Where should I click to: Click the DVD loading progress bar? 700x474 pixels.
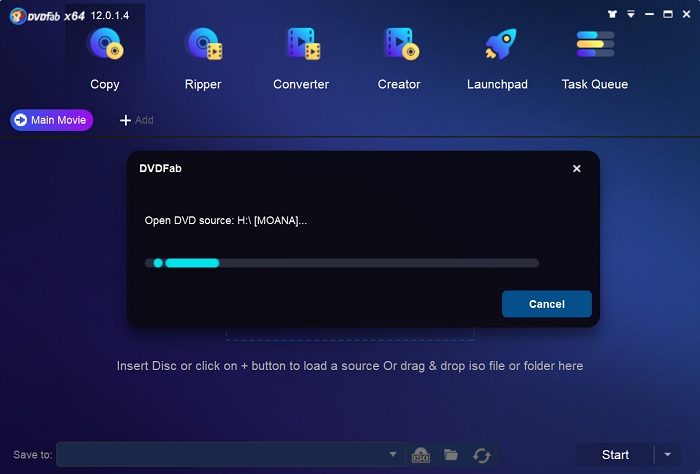(x=342, y=263)
